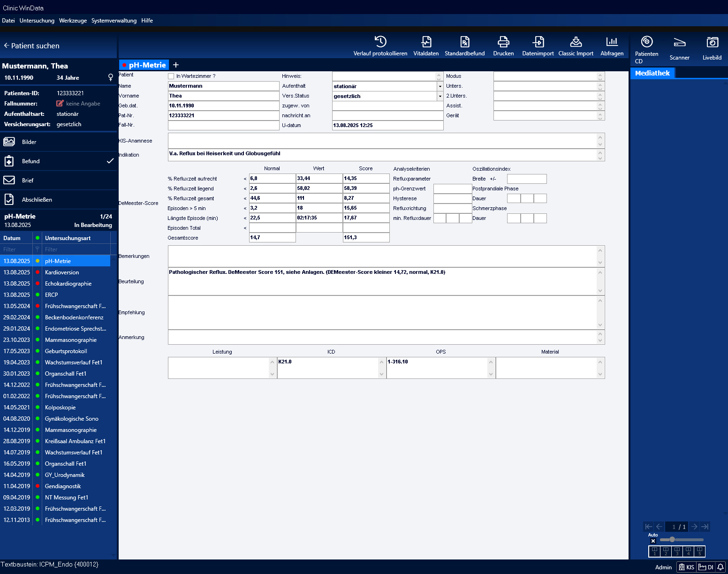The width and height of the screenshot is (728, 574).
Task: Open the Gerät field arrows
Action: click(x=600, y=115)
